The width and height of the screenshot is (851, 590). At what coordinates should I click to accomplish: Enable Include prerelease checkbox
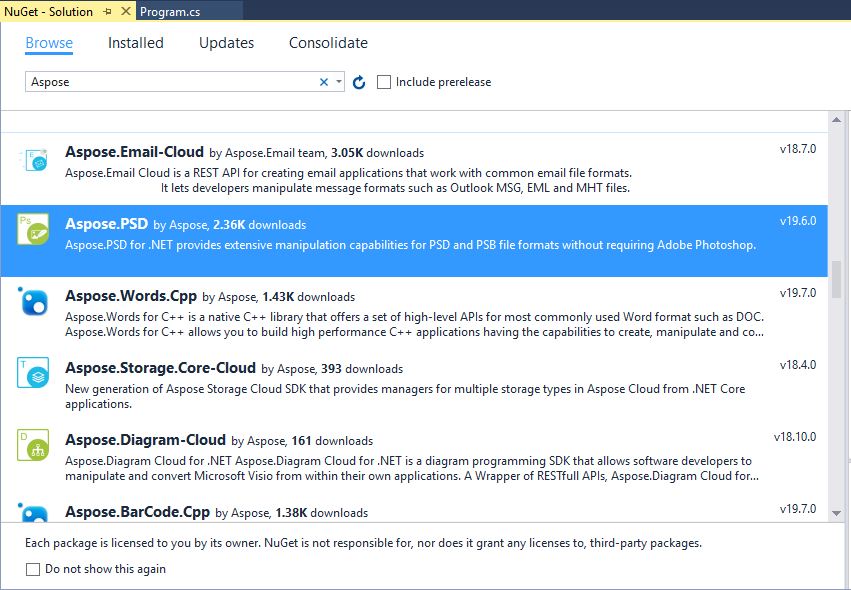[x=384, y=82]
